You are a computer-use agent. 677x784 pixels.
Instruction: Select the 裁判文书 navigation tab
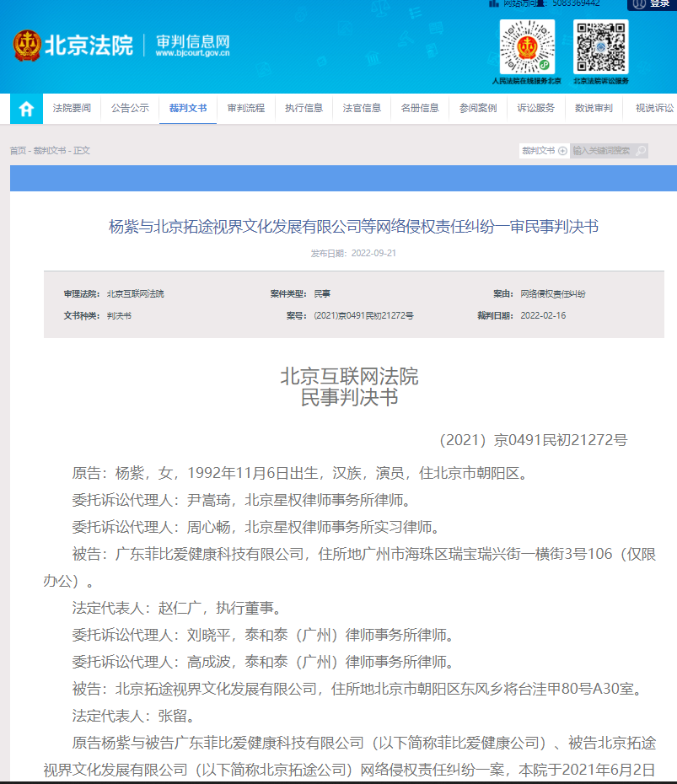pyautogui.click(x=188, y=109)
